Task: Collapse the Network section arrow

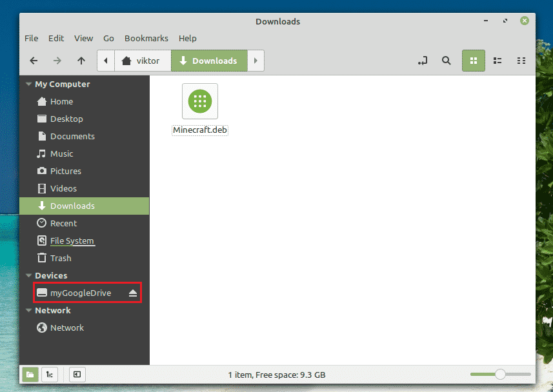Action: click(28, 311)
